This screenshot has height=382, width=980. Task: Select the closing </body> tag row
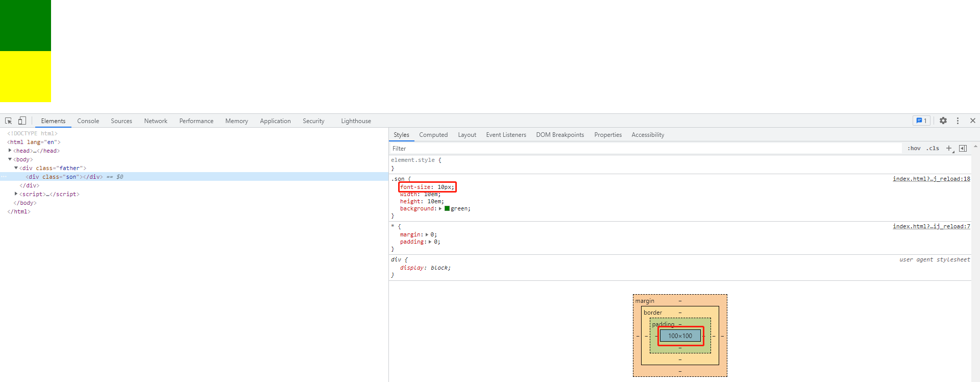(x=25, y=203)
